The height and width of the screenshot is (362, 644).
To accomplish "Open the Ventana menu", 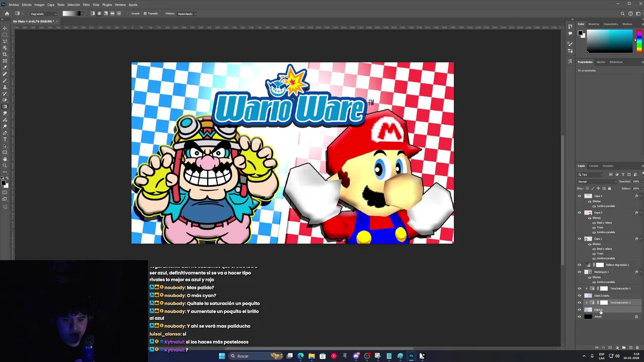I will point(120,5).
